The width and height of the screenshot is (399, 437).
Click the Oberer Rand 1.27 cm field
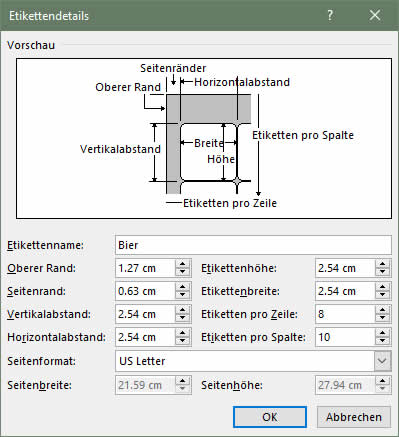coord(145,268)
